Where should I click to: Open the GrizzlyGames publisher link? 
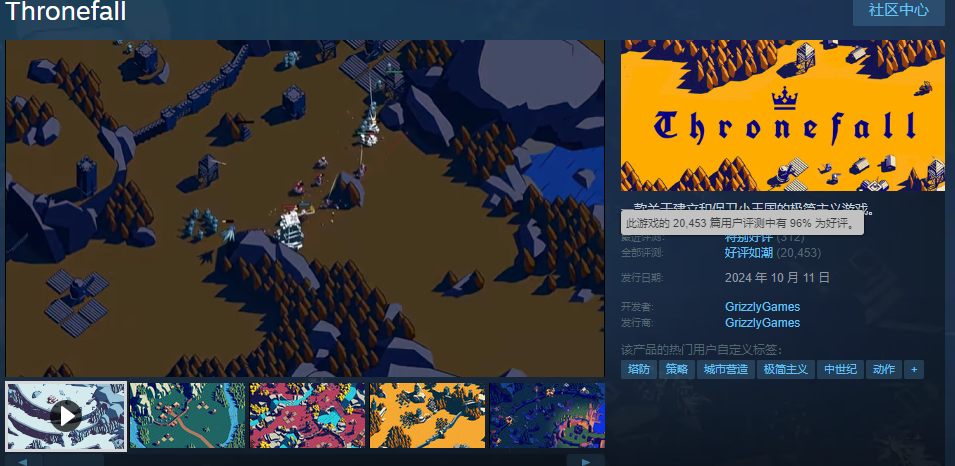point(762,323)
